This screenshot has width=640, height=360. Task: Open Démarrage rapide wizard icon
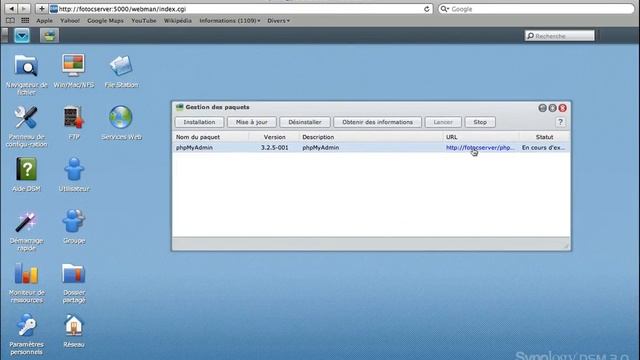click(26, 222)
